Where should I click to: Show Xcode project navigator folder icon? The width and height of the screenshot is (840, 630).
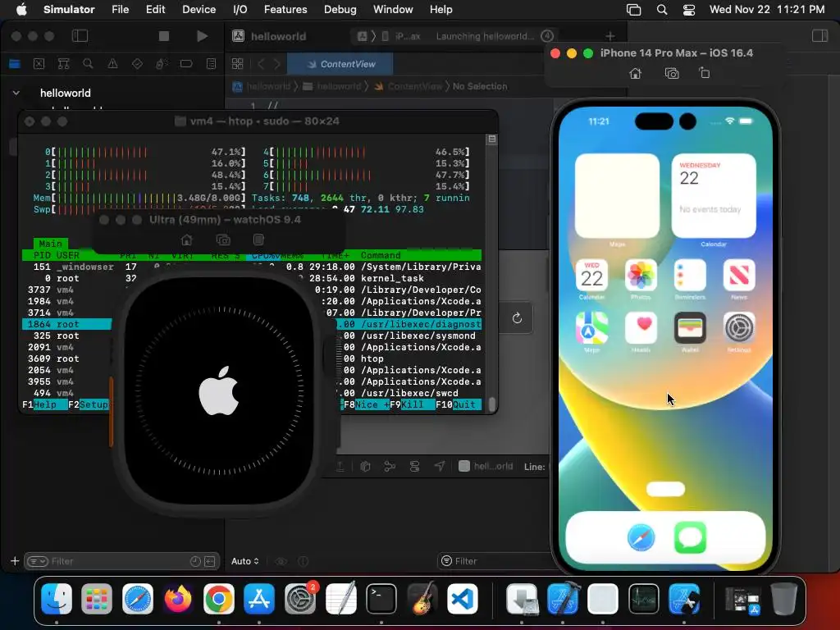pyautogui.click(x=15, y=64)
